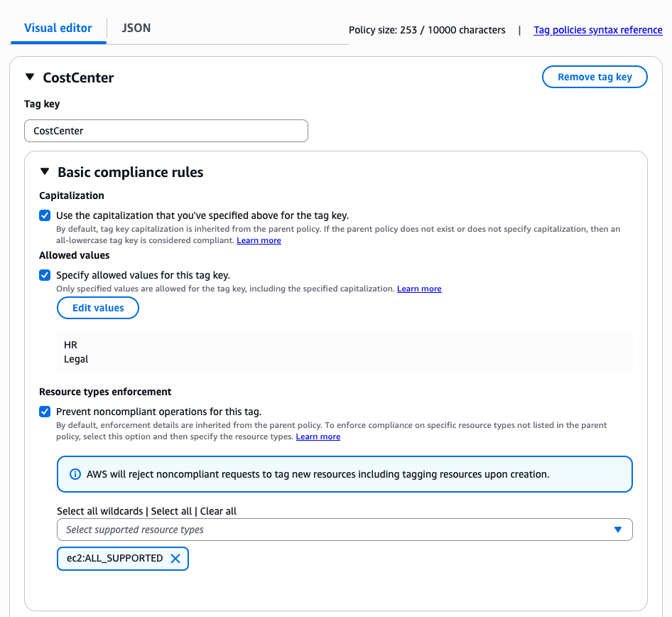
Task: Switch to the JSON tab
Action: click(x=135, y=28)
